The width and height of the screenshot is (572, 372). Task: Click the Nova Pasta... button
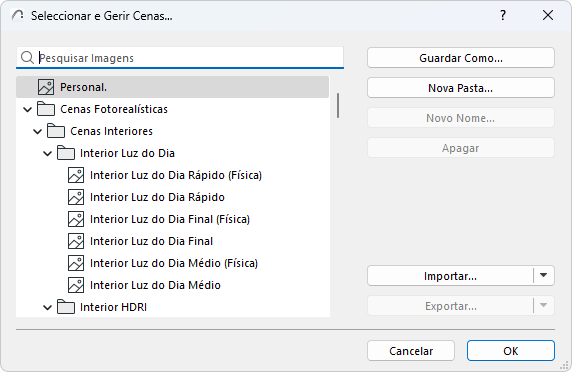[x=461, y=88]
